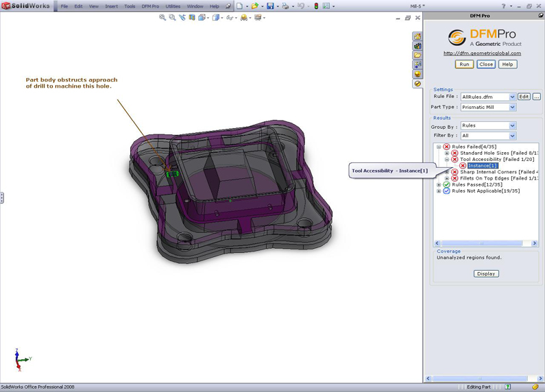545x392 pixels.
Task: Click the browse (...) rule file button
Action: 537,97
